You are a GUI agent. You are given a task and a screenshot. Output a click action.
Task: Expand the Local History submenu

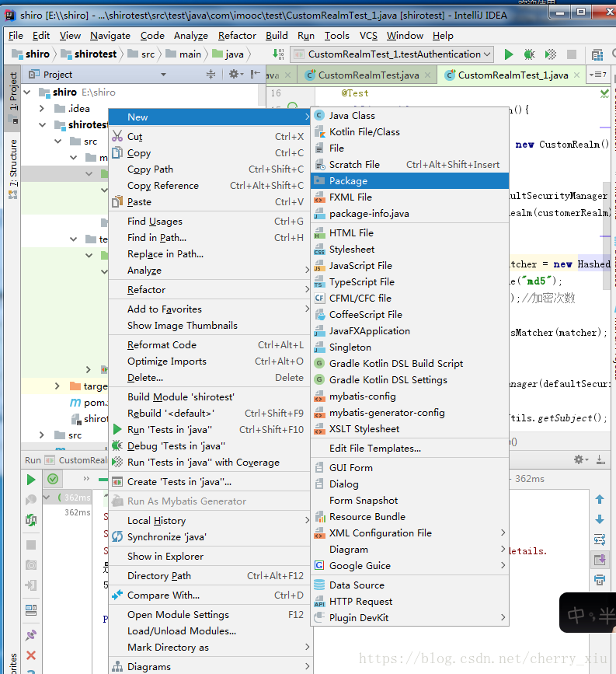click(209, 521)
